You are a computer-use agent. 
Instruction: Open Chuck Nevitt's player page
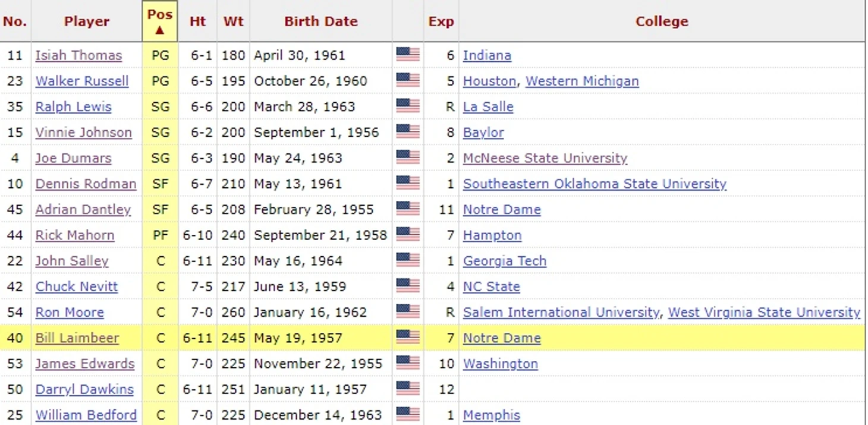click(x=77, y=287)
